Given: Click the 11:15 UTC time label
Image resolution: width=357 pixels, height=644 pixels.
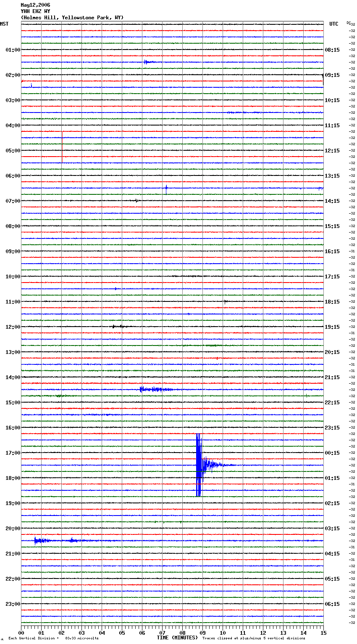Looking at the screenshot, I should [x=332, y=126].
